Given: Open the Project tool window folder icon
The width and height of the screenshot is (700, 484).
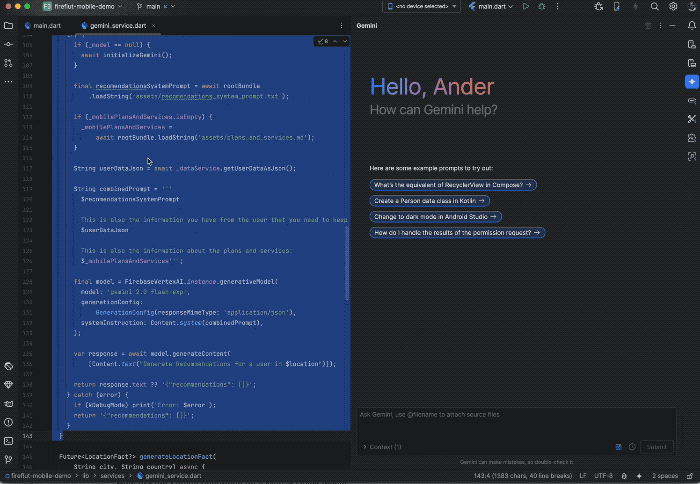Looking at the screenshot, I should click(8, 26).
